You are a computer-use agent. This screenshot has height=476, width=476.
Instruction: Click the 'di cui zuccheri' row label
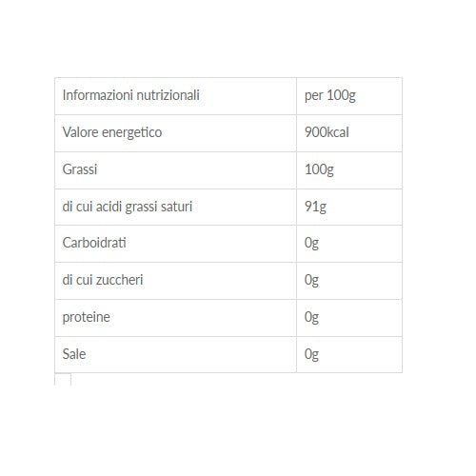pyautogui.click(x=103, y=280)
